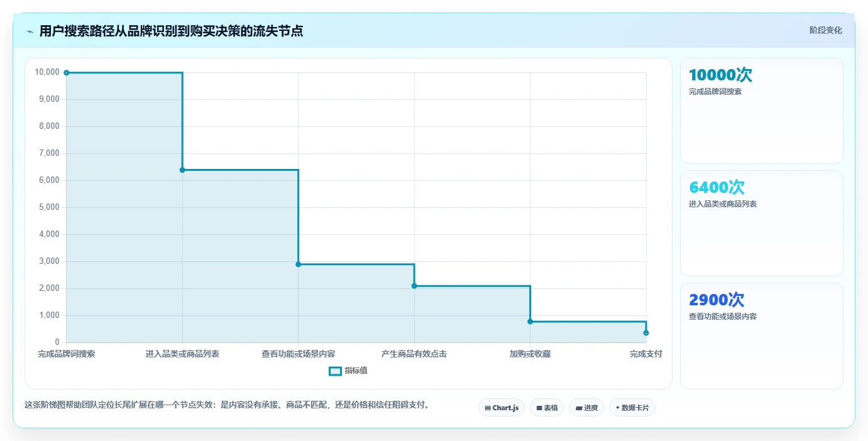This screenshot has width=868, height=441.
Task: Select the data point at 产生商品有效点击
Action: (x=414, y=286)
